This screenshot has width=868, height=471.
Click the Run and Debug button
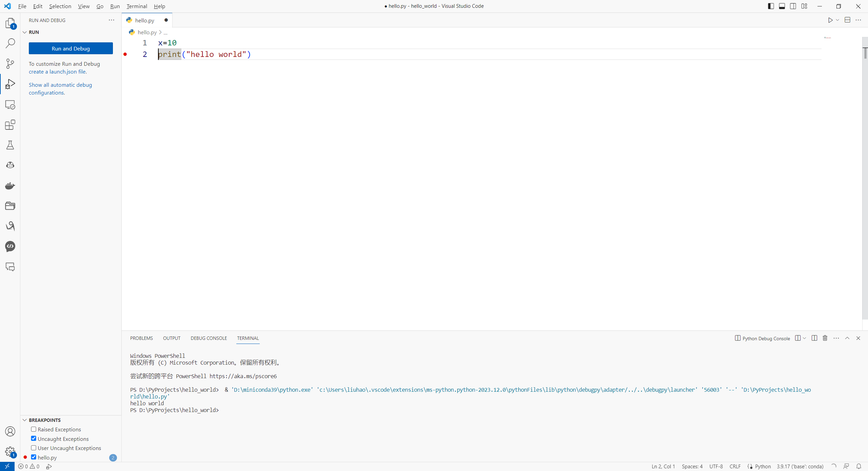tap(71, 48)
